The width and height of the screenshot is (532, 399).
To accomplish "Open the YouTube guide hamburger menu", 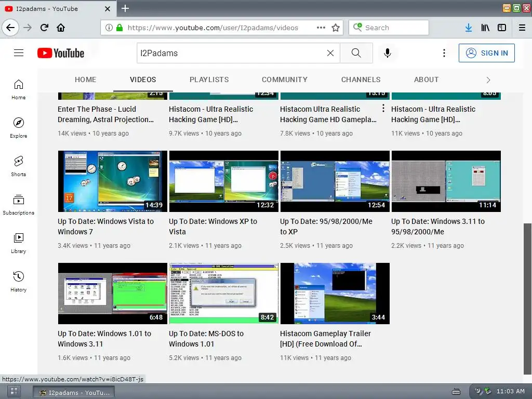I will 19,53.
